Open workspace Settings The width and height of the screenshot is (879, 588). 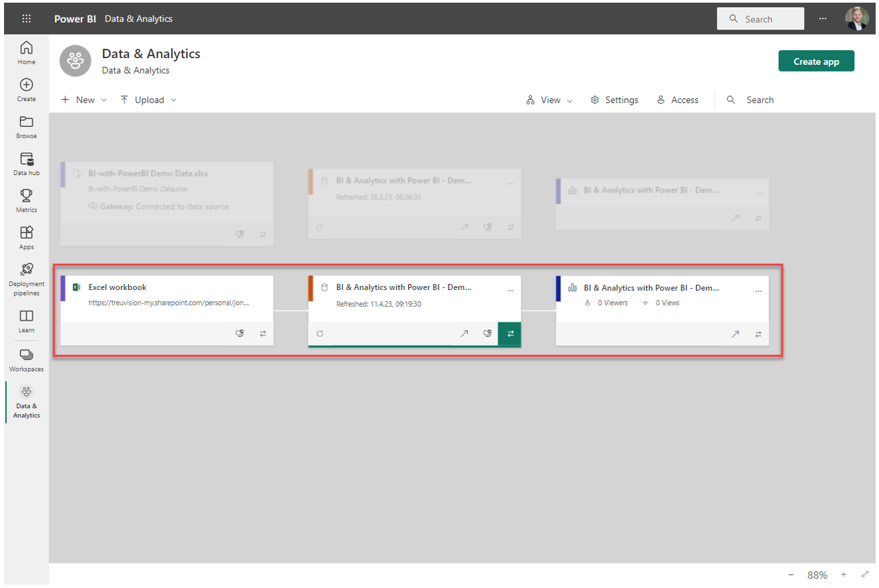pyautogui.click(x=614, y=100)
